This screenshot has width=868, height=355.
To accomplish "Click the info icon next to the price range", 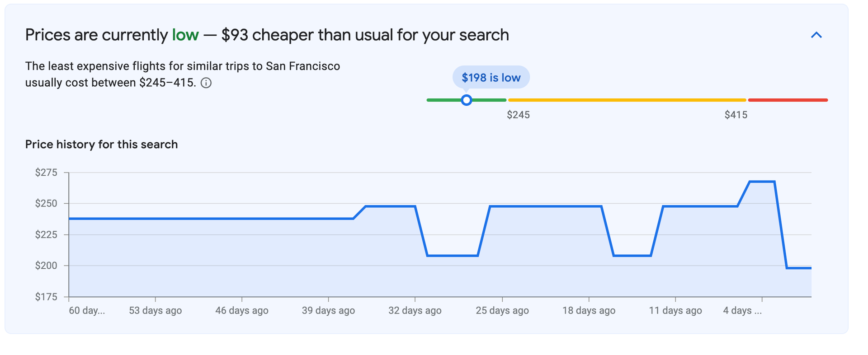I will 207,83.
